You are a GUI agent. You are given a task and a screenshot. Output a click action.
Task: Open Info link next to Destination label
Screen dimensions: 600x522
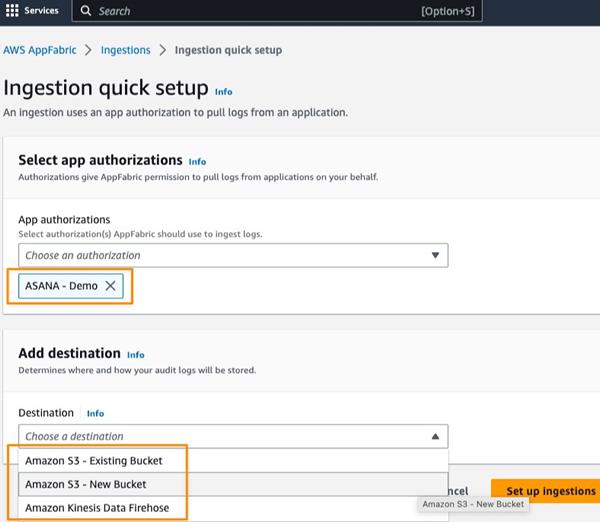95,413
